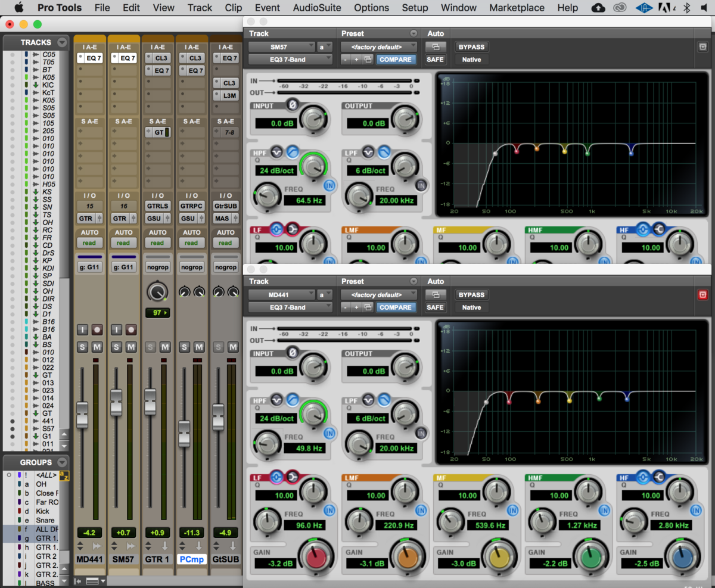Image resolution: width=715 pixels, height=588 pixels.
Task: Select LPF low-pass type in MD441 EQ
Action: 383,400
